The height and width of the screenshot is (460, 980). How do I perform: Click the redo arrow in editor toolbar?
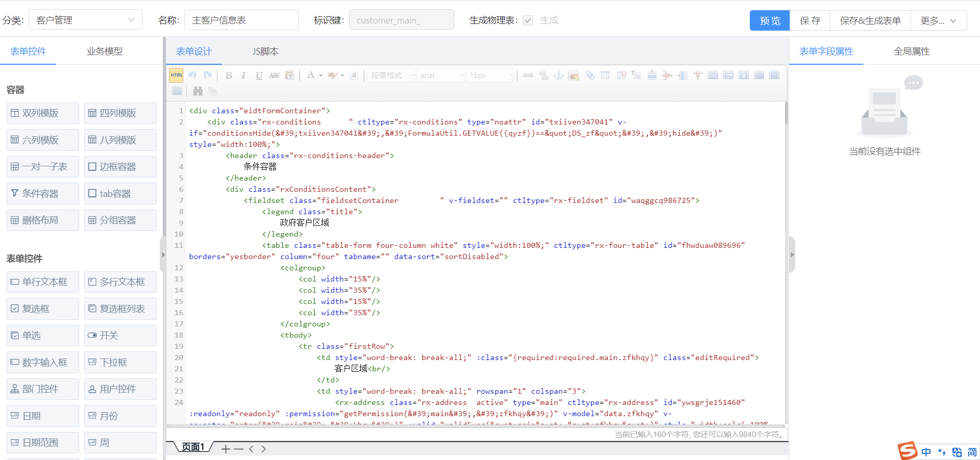pyautogui.click(x=208, y=75)
